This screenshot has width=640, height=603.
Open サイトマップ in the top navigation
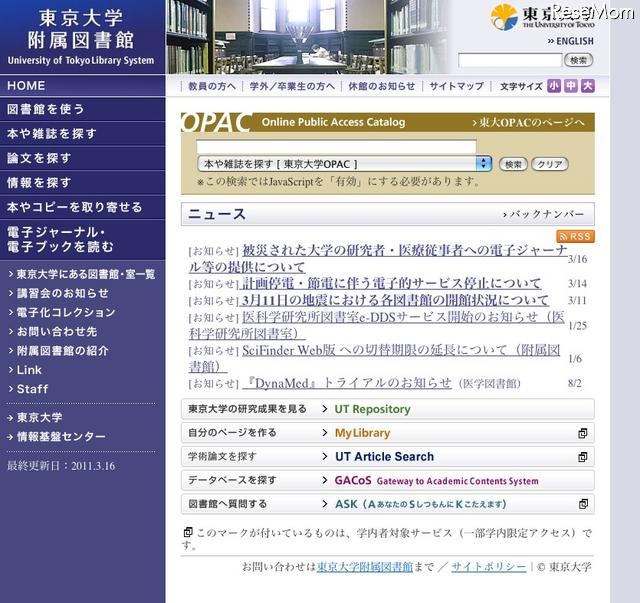click(456, 87)
